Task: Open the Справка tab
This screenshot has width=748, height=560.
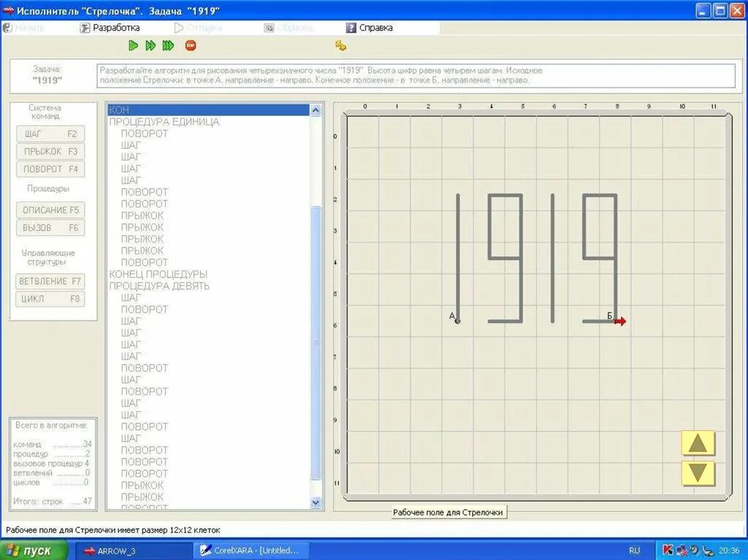Action: [x=370, y=28]
